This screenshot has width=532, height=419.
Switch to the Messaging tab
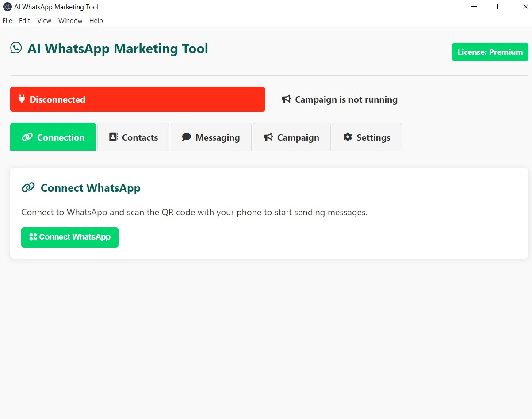click(211, 137)
